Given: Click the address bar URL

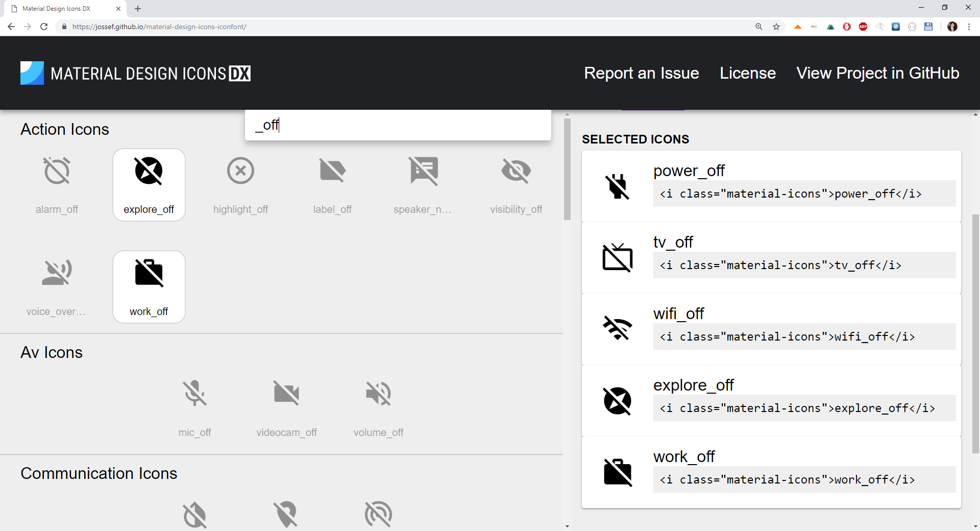Looking at the screenshot, I should (159, 27).
